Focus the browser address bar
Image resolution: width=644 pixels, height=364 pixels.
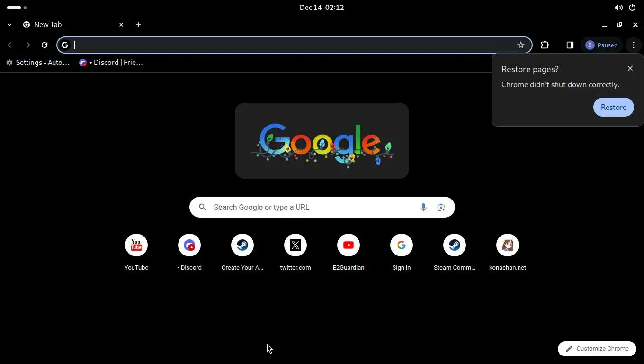(x=294, y=45)
